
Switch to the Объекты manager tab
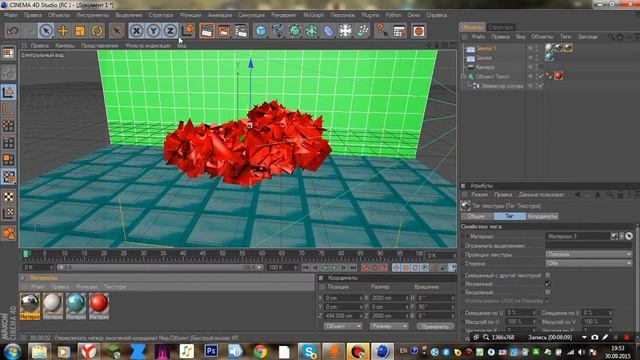click(x=472, y=27)
